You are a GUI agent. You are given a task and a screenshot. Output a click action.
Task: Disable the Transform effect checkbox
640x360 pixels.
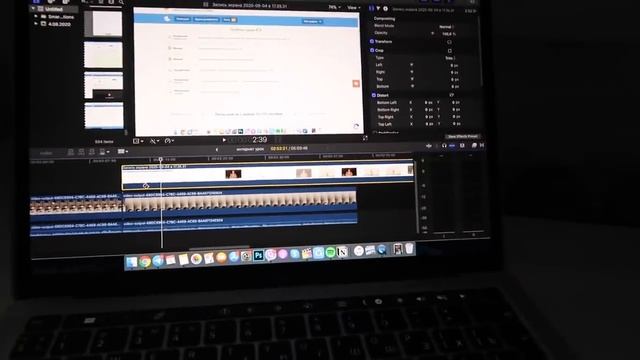pos(372,41)
